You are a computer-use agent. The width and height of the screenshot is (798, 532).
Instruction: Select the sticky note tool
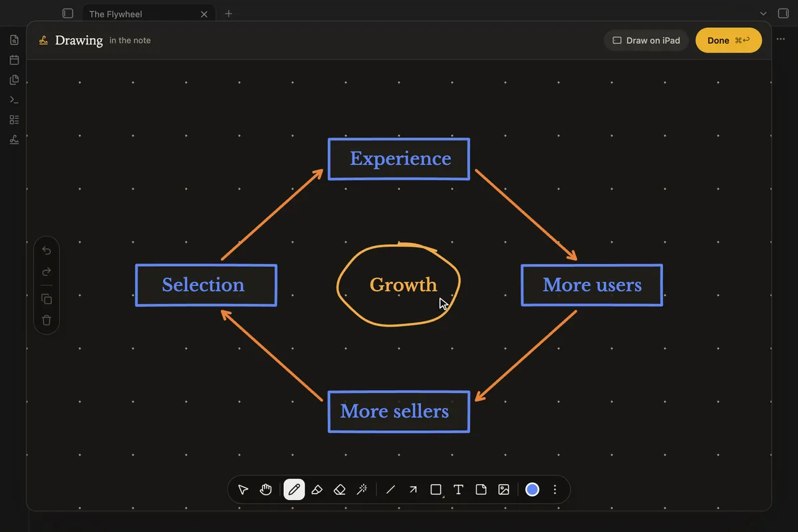click(x=481, y=489)
